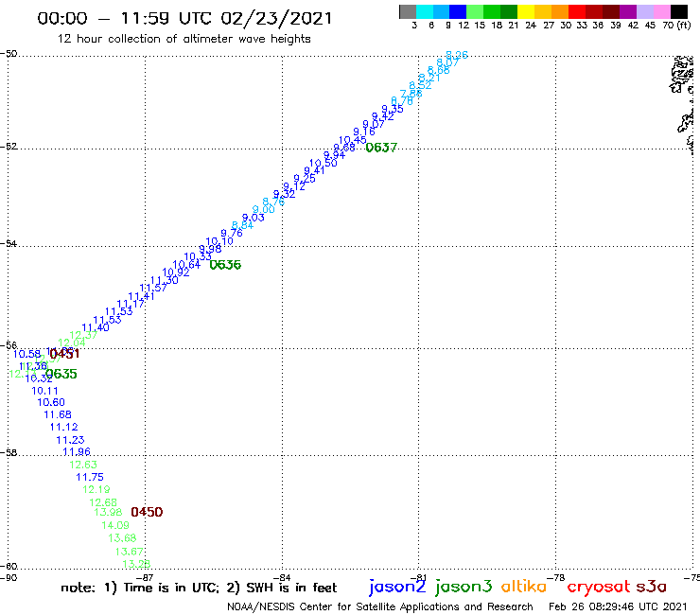700x615 pixels.
Task: Click the 11.75 wave height value
Action: pos(90,477)
